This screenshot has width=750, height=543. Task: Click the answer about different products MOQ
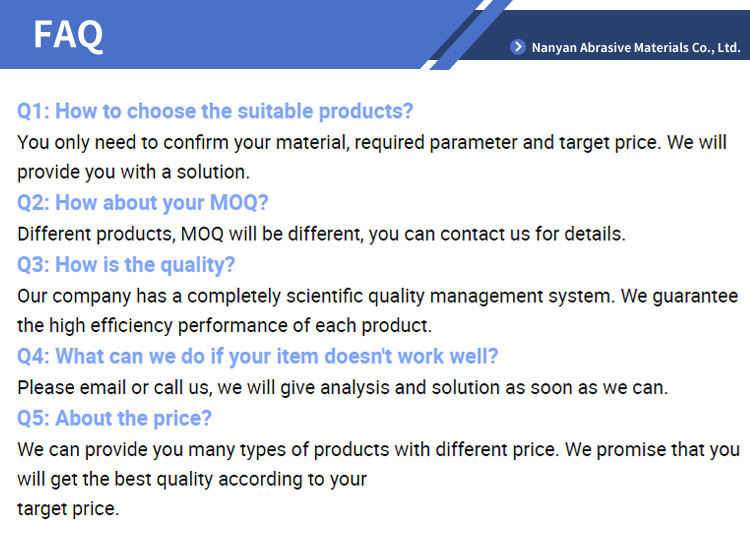click(x=321, y=234)
